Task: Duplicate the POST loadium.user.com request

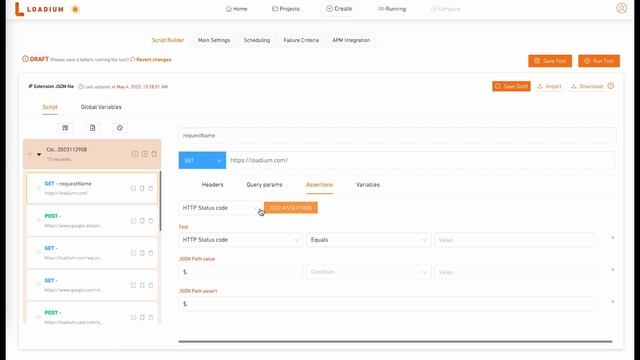Action: click(x=142, y=317)
